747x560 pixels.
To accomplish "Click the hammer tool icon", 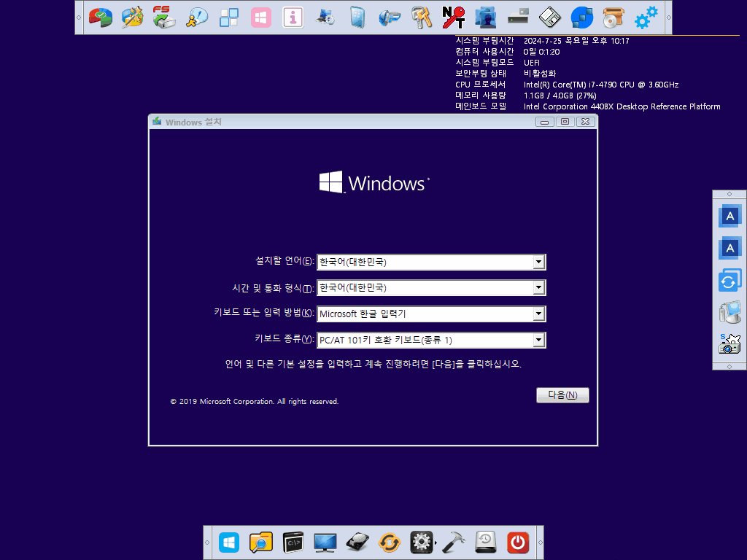I will click(454, 542).
